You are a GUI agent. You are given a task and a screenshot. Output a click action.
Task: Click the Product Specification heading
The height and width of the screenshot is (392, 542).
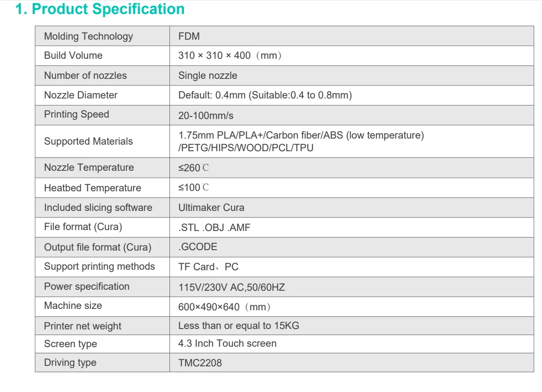[x=100, y=9]
